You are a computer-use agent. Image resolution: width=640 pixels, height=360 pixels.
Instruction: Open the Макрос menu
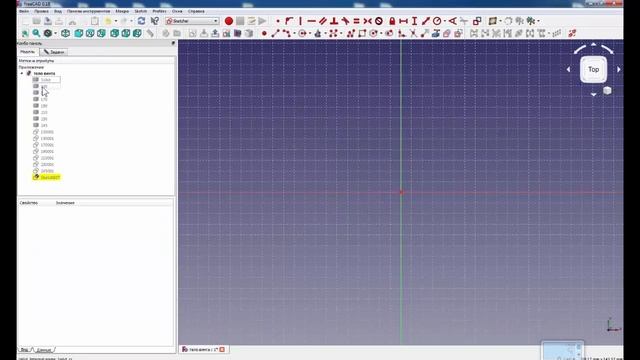click(x=122, y=11)
